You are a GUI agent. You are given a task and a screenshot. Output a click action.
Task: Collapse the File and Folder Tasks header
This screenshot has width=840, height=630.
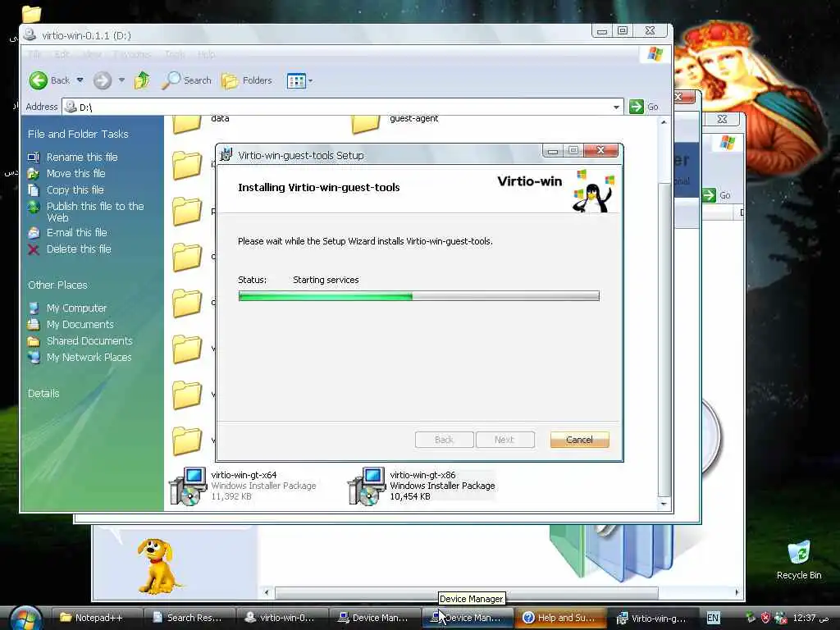click(x=78, y=134)
